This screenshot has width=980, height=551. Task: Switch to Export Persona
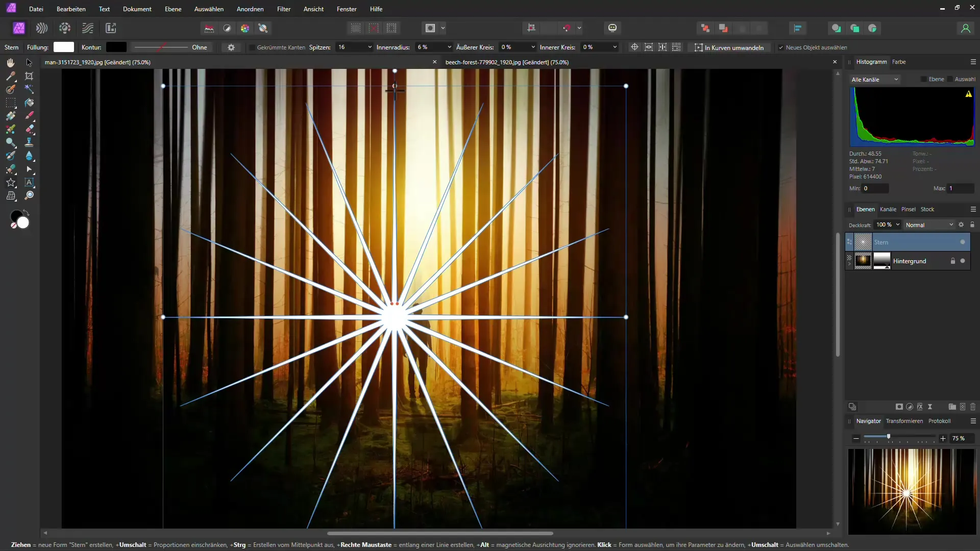click(111, 28)
